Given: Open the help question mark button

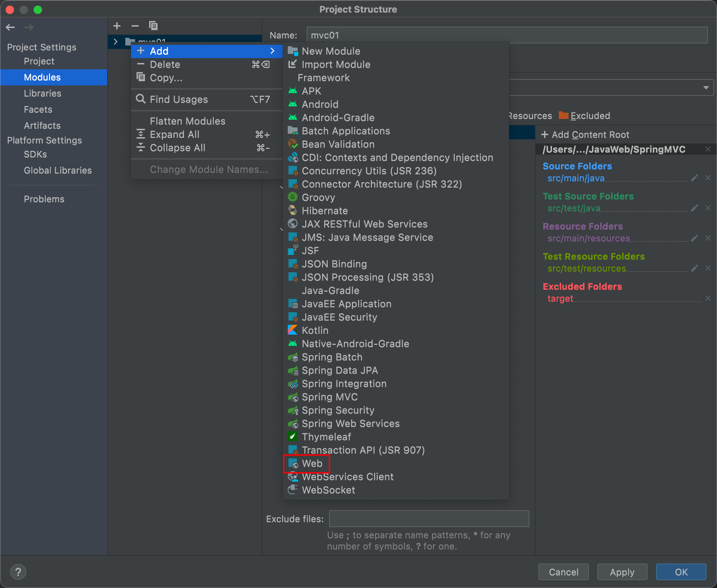Looking at the screenshot, I should tap(18, 572).
